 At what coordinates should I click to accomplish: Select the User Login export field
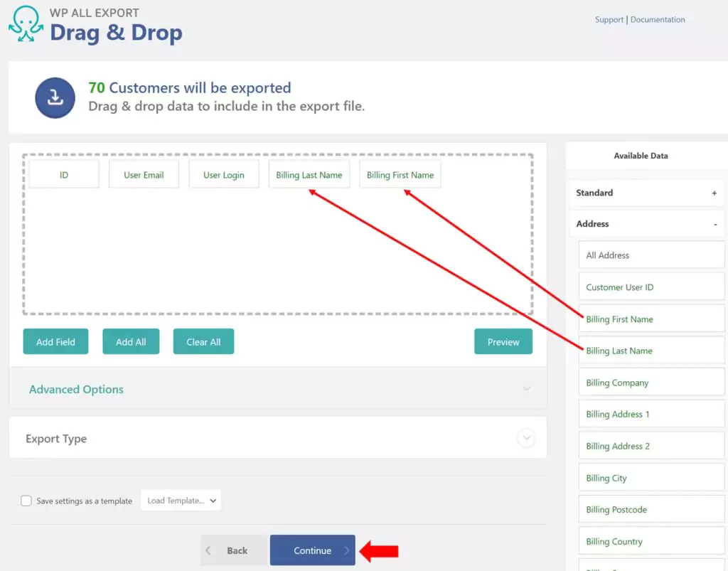pos(224,174)
